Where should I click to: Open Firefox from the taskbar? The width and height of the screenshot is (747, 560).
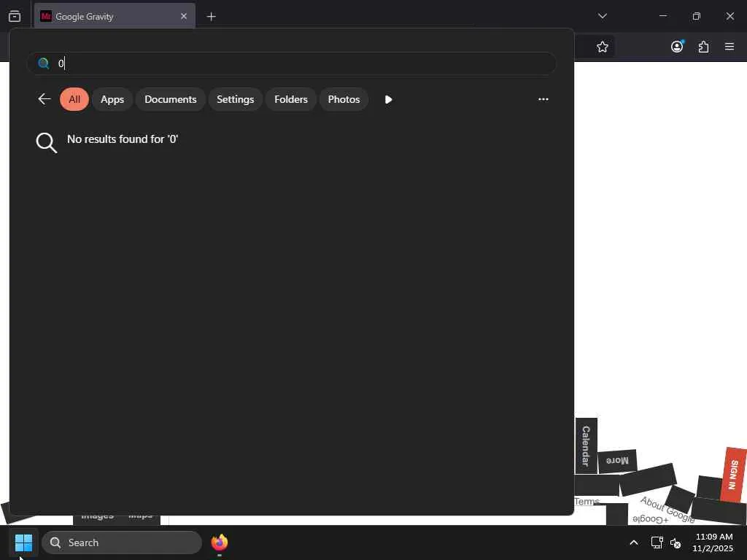[x=219, y=542]
